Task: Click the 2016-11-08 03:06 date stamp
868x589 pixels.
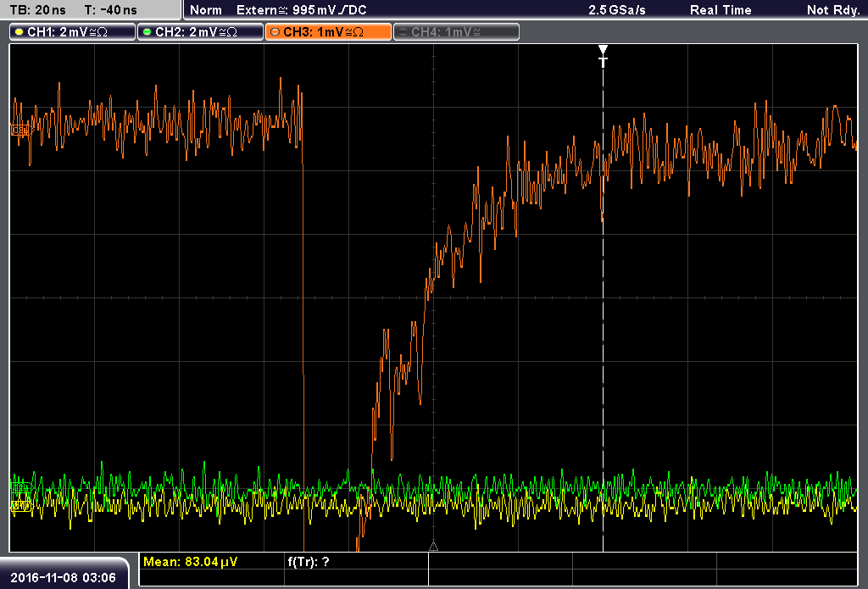Action: [63, 578]
